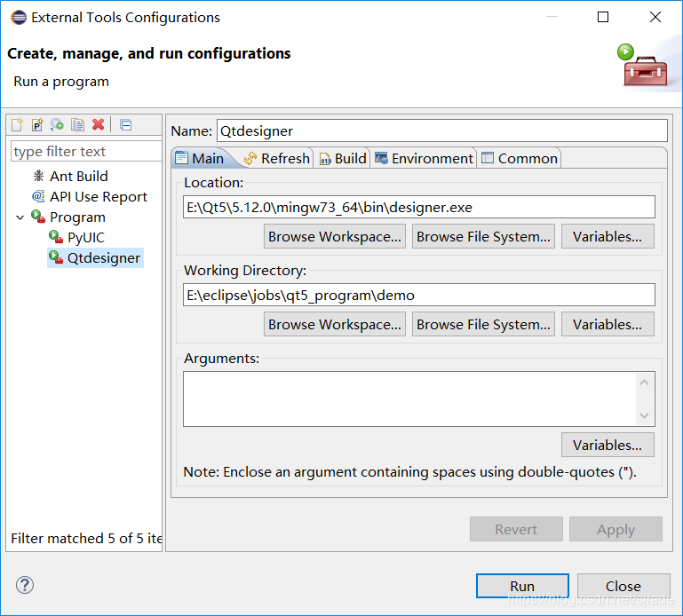
Task: Run the Qtdesigner configuration
Action: click(522, 586)
